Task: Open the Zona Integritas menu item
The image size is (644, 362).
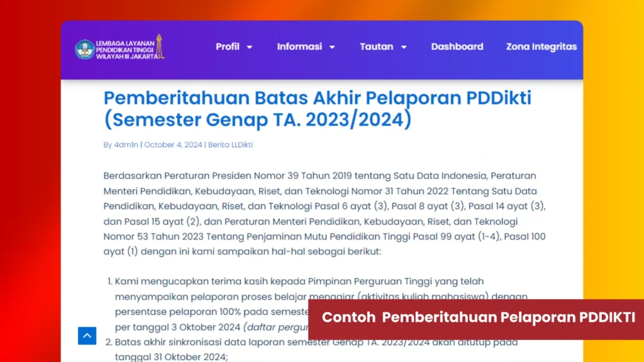Action: click(x=541, y=47)
